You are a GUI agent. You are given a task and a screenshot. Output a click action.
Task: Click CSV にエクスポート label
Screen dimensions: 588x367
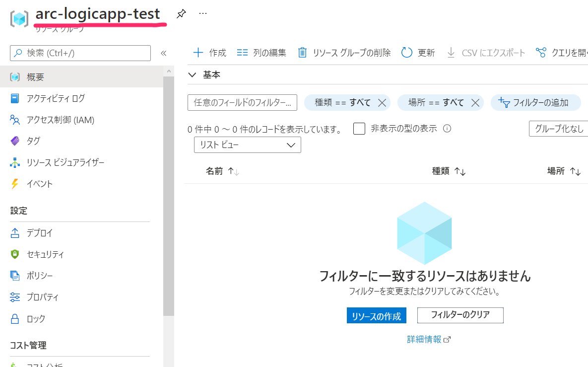(x=493, y=53)
